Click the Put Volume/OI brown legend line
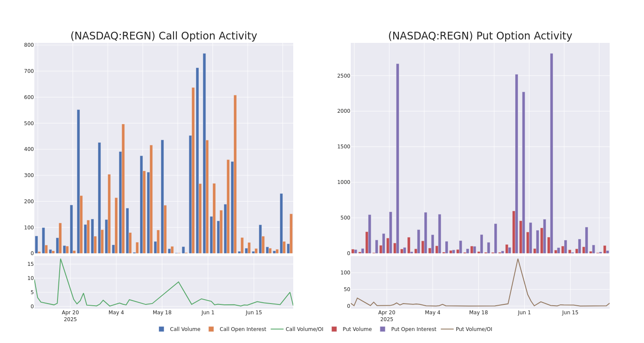The height and width of the screenshot is (343, 644). [447, 329]
